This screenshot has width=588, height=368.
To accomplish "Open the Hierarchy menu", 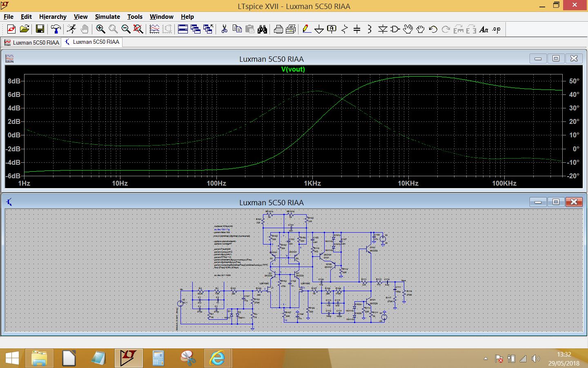I will pyautogui.click(x=53, y=17).
